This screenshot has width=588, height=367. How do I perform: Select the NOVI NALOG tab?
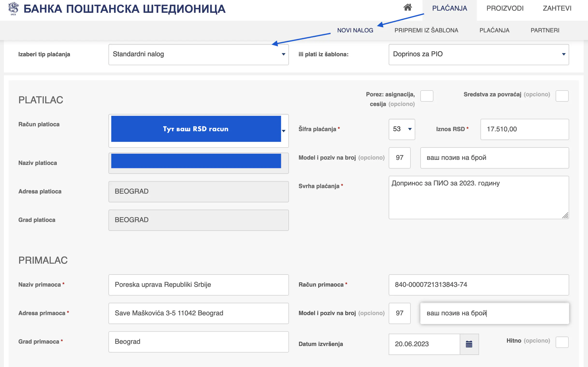pos(355,30)
